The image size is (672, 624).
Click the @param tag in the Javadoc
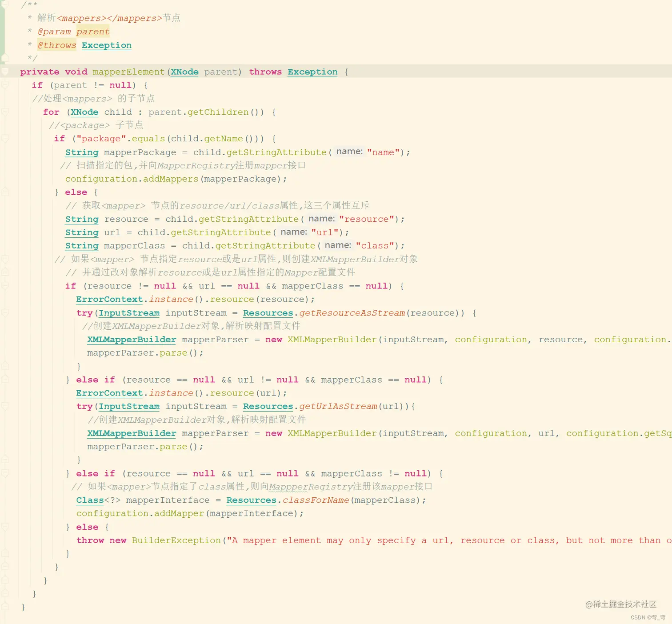(x=54, y=32)
